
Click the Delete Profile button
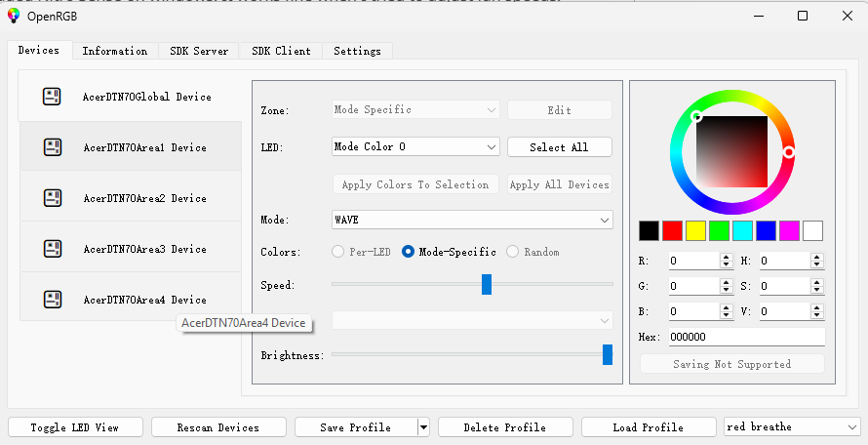point(505,427)
